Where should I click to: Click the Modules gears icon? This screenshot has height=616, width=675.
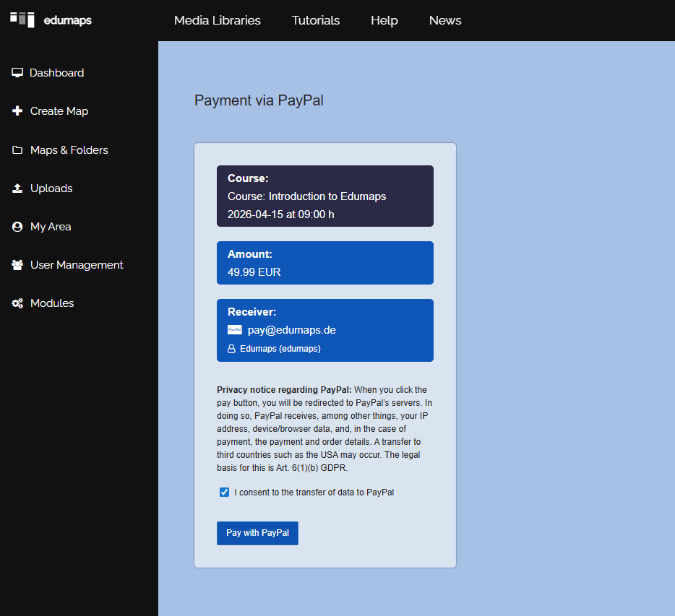click(x=17, y=303)
